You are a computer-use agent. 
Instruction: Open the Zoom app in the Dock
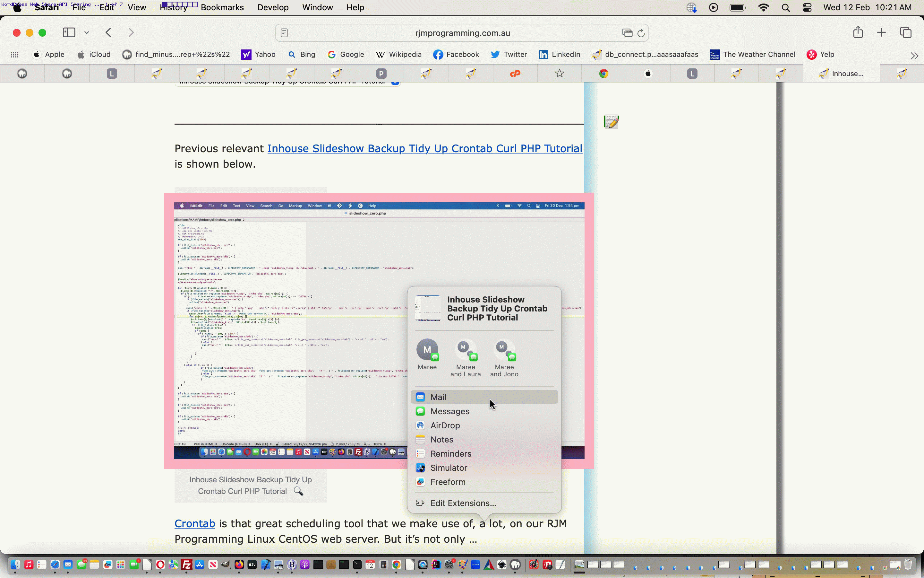coord(475,565)
